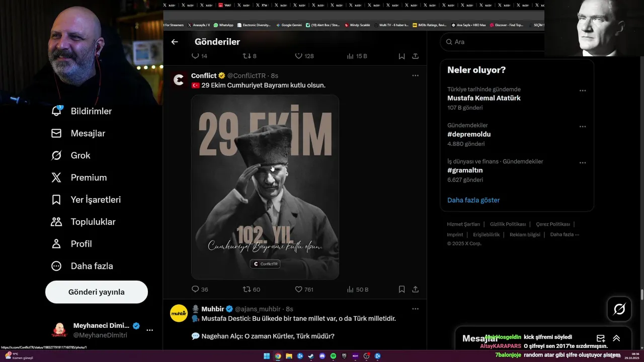
Task: Open the Muhbir account name link
Action: pos(212,309)
